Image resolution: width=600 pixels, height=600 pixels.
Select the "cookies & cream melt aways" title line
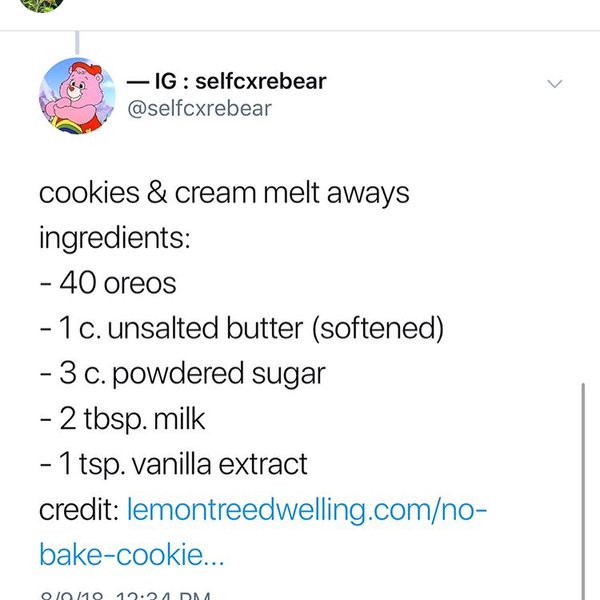pyautogui.click(x=224, y=192)
